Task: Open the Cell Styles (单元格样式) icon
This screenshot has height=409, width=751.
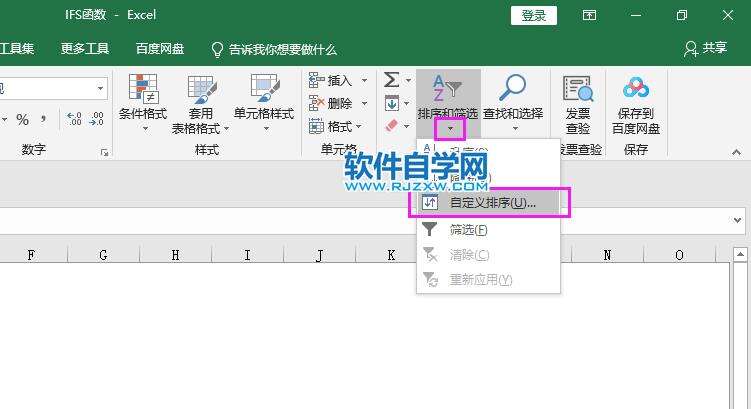Action: 264,88
